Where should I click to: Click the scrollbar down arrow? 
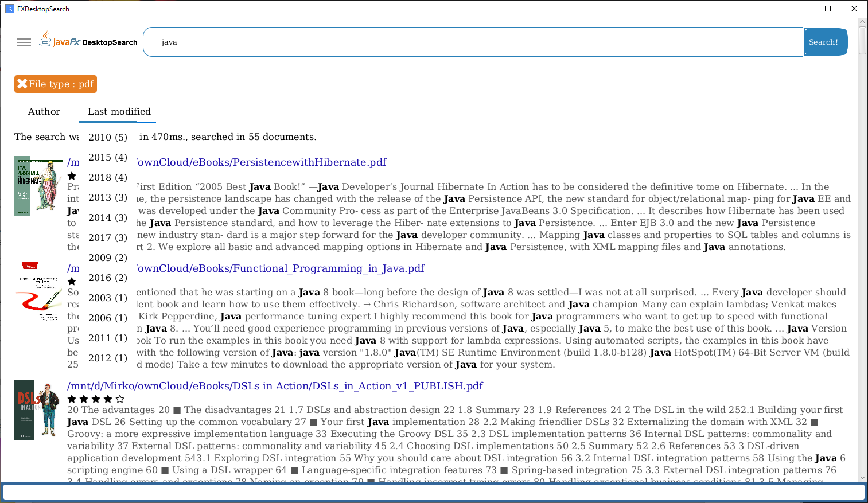coord(862,477)
